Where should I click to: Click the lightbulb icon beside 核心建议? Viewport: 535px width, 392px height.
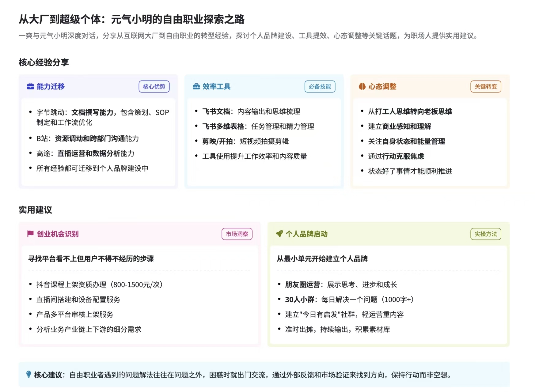click(28, 374)
